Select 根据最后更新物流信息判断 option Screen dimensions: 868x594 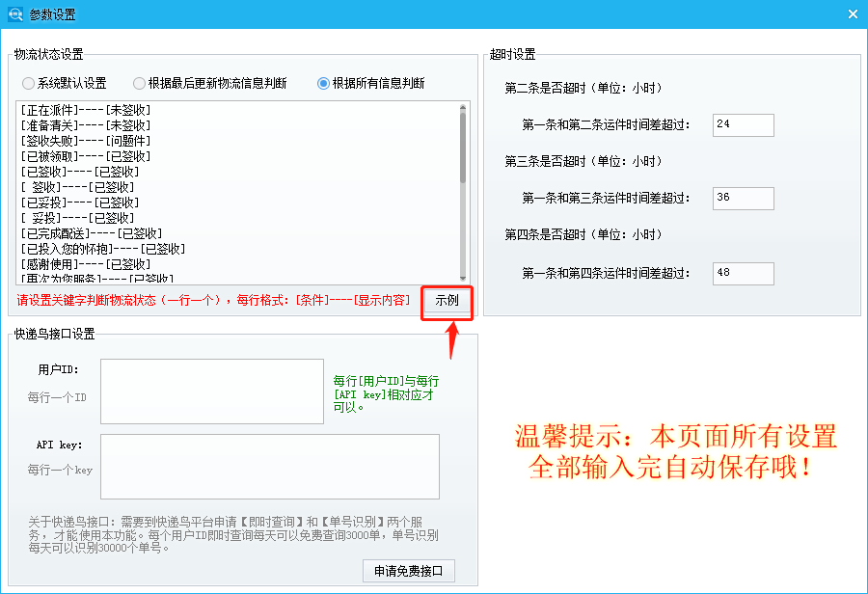[140, 83]
